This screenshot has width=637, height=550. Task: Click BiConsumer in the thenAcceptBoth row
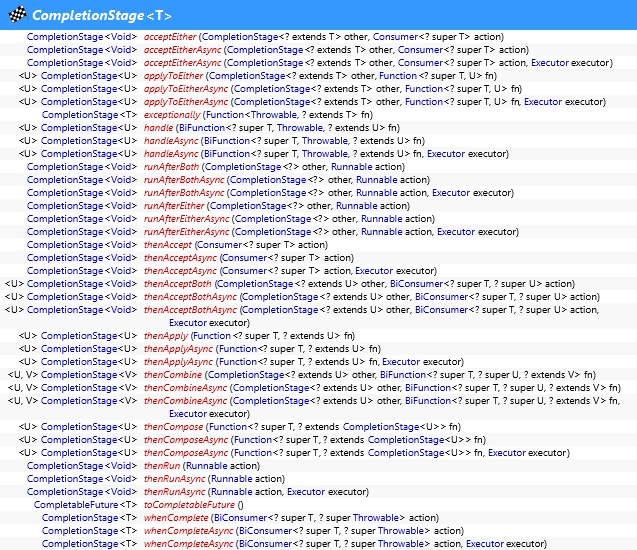[x=416, y=284]
